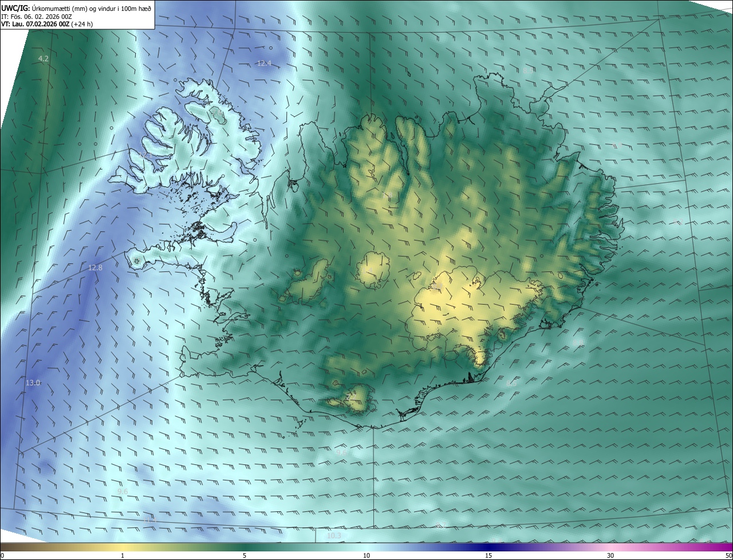
Task: Click the colour scale tick label "0"
Action: (x=2, y=555)
